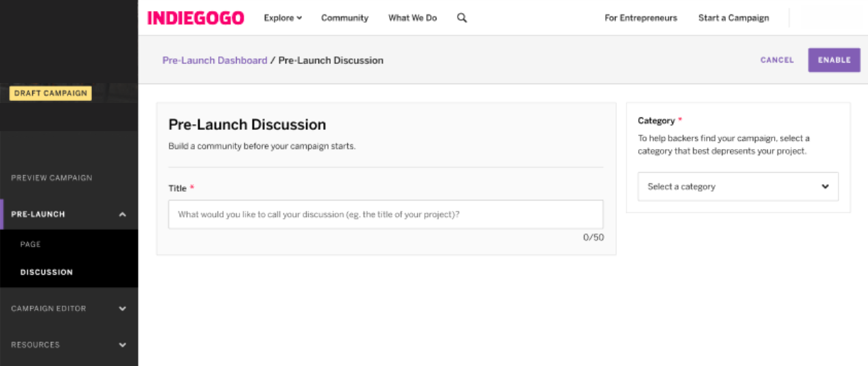Click the Indiegogo logo

coord(196,18)
